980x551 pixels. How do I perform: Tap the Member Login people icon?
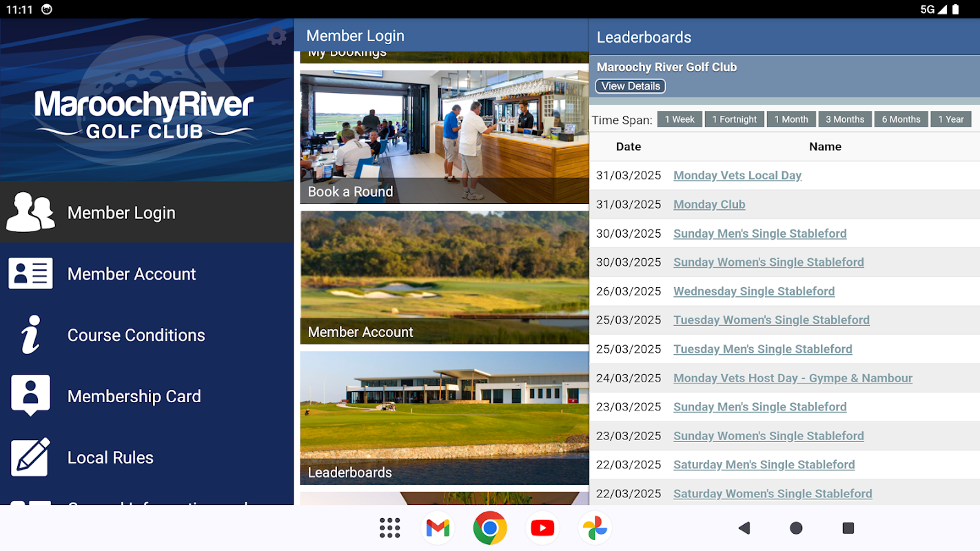31,212
